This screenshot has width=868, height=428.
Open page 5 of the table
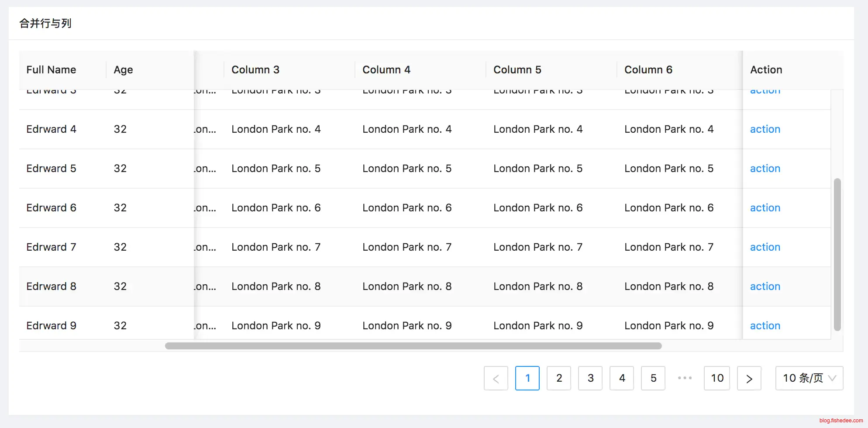(x=653, y=378)
